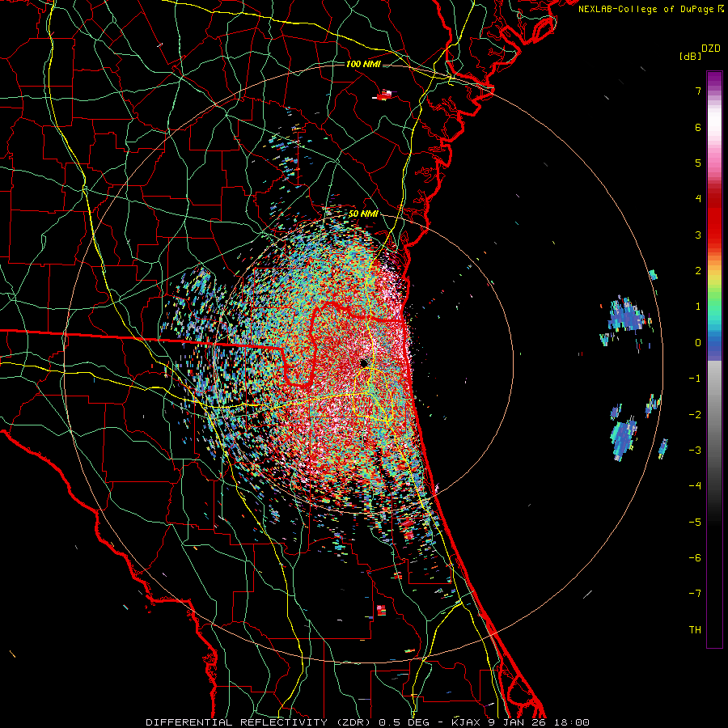The width and height of the screenshot is (728, 728).
Task: Click the black radar site dot
Action: pyautogui.click(x=363, y=363)
